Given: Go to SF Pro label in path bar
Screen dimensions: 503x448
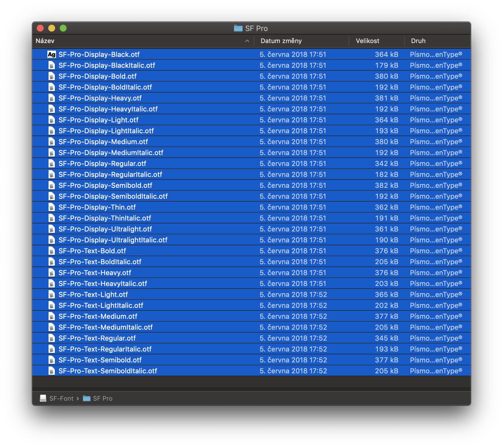Looking at the screenshot, I should 103,398.
